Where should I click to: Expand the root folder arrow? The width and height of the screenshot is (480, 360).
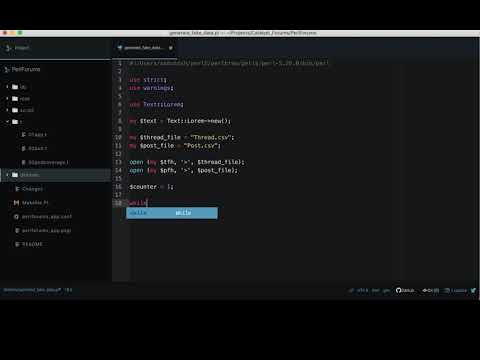click(7, 99)
